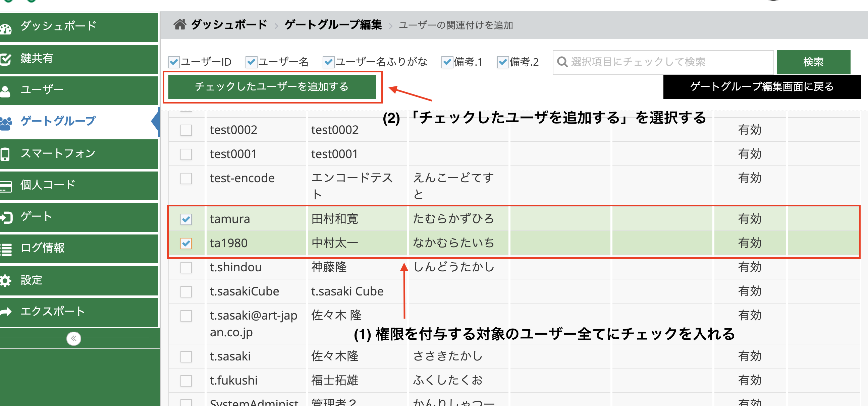Check the t.shindou user row checkbox

click(186, 268)
